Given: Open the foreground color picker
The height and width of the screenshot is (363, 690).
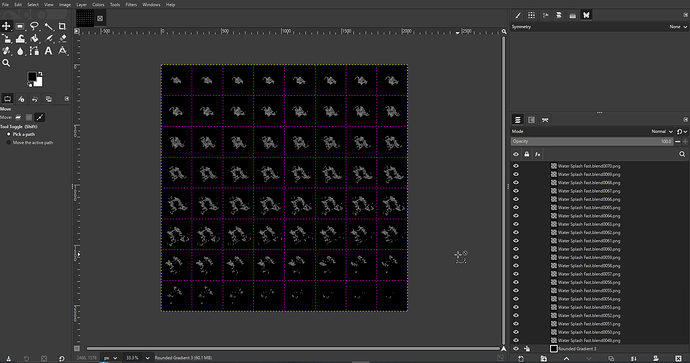Looking at the screenshot, I should point(32,77).
